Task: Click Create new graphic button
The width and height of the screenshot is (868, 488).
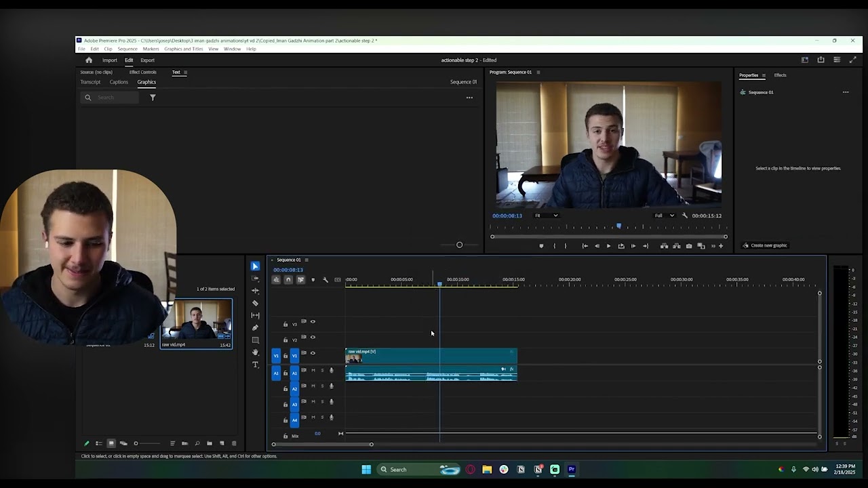Action: point(765,245)
